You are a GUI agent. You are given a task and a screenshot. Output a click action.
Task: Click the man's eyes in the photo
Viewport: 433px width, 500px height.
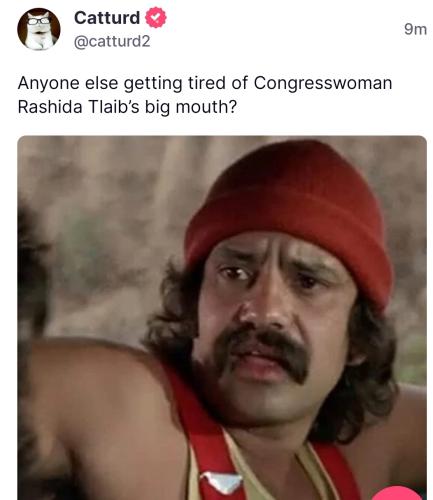272,277
